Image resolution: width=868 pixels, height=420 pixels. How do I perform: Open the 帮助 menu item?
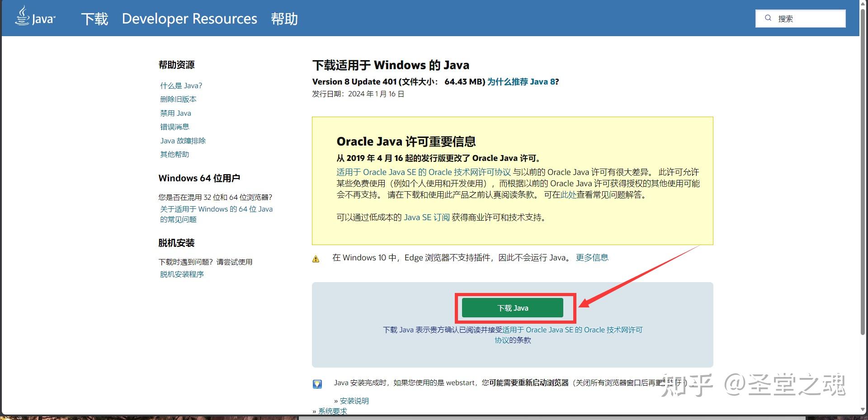point(284,19)
